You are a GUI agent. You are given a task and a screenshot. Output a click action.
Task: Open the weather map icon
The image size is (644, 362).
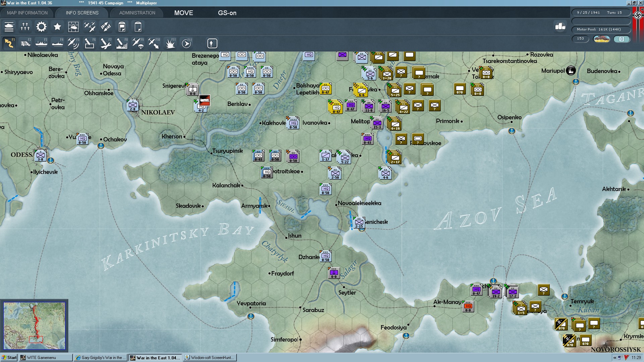(73, 27)
